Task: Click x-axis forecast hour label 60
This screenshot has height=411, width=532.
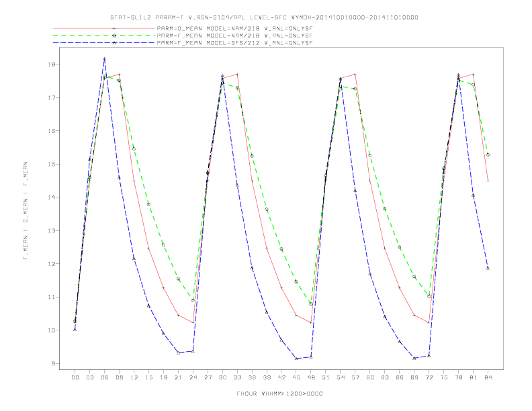Action: point(370,377)
